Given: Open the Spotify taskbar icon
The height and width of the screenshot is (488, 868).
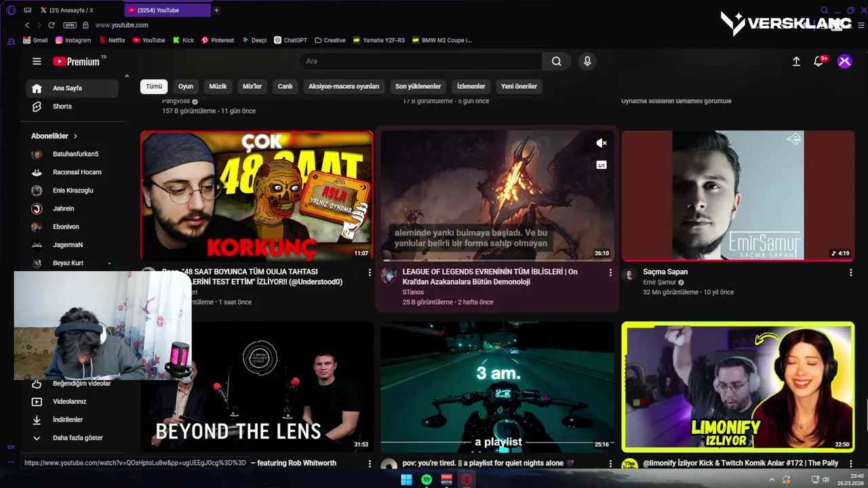Looking at the screenshot, I should [427, 480].
